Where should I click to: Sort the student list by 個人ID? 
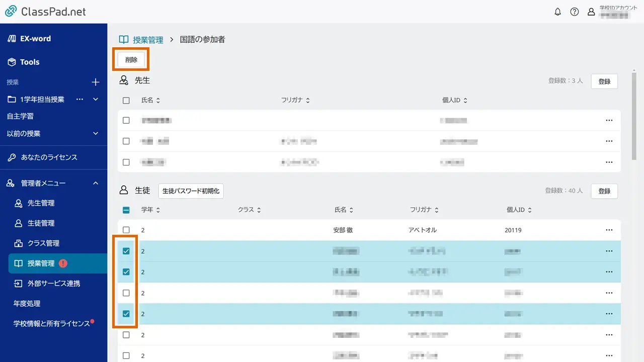tap(518, 210)
